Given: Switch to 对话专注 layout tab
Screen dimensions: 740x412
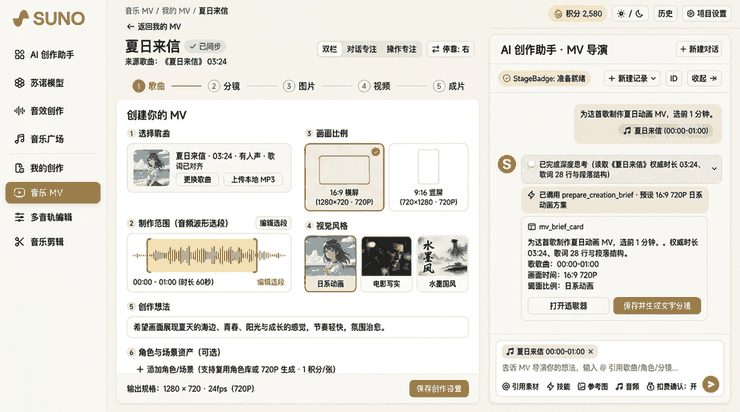Looking at the screenshot, I should click(362, 49).
